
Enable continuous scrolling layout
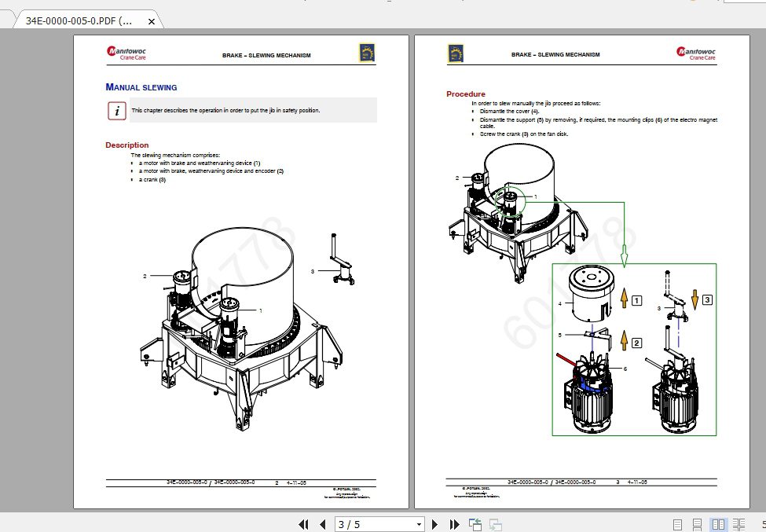[x=697, y=524]
